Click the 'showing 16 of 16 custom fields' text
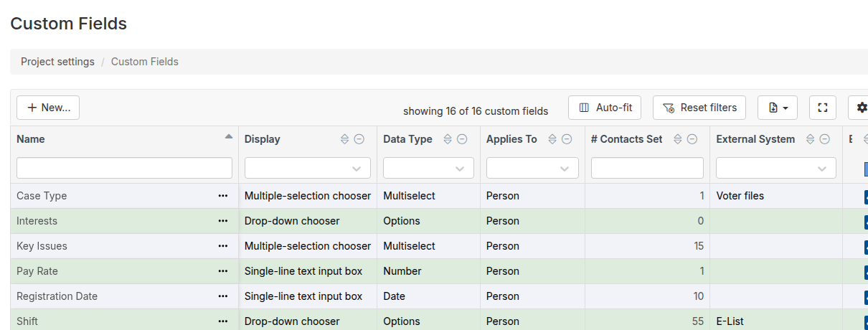This screenshot has height=330, width=868. click(x=476, y=111)
